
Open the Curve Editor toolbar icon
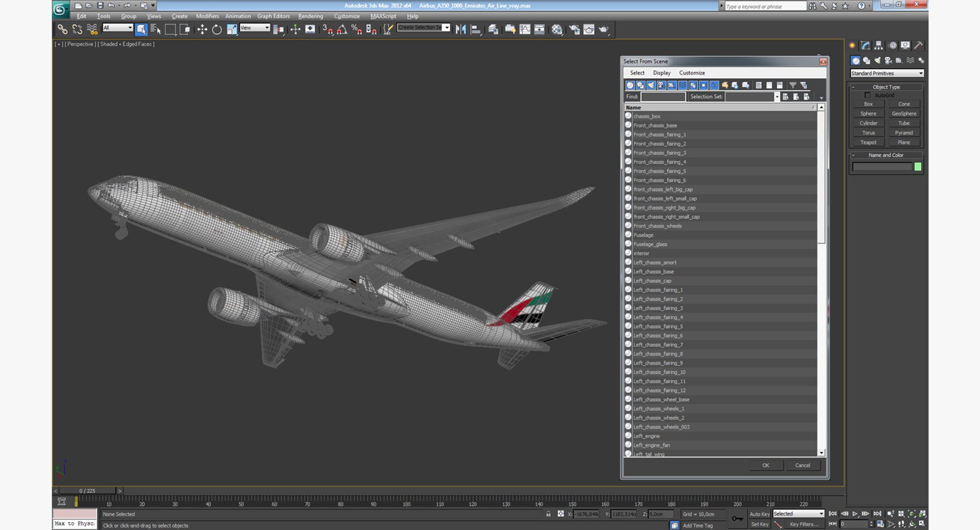tap(525, 30)
